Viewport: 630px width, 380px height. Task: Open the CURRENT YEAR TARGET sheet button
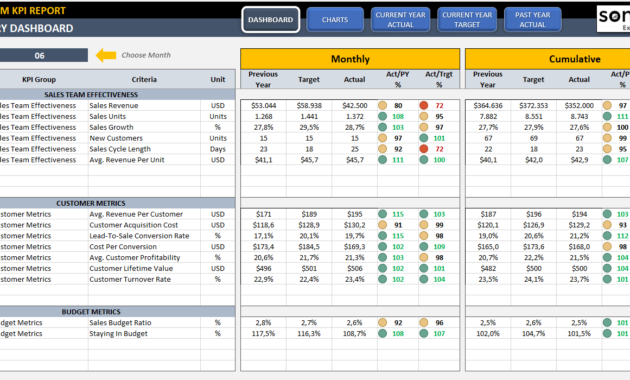(x=467, y=20)
